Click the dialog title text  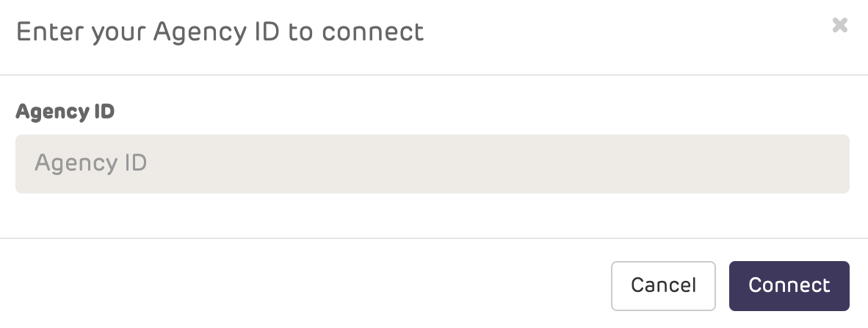pyautogui.click(x=220, y=32)
